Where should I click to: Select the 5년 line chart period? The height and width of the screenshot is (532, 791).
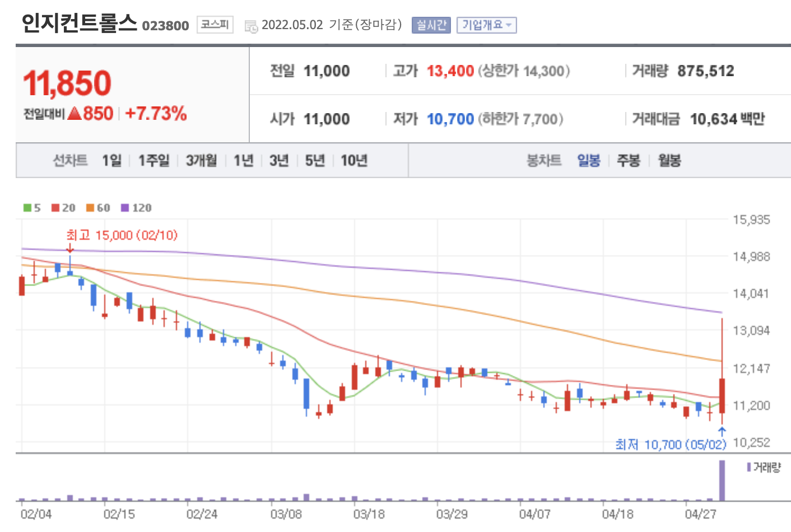coord(315,161)
